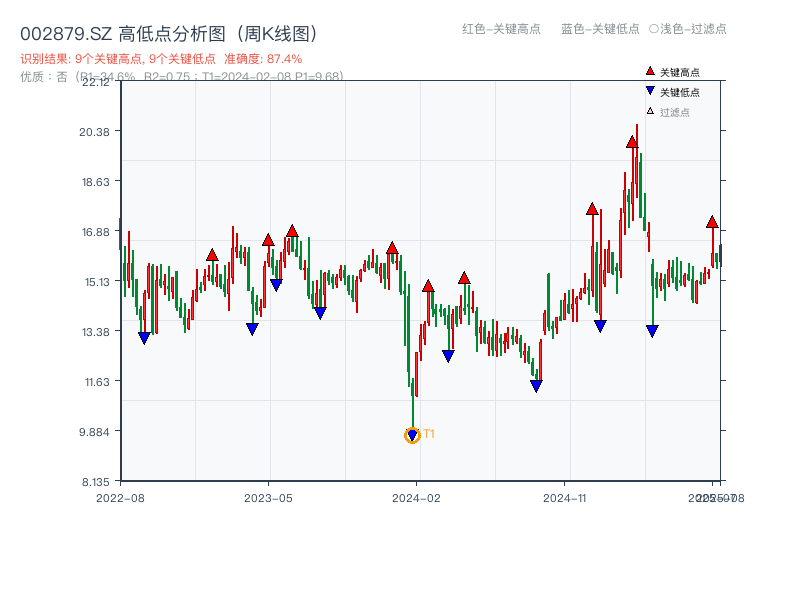Click the rightmost red key-high triangle

(712, 222)
